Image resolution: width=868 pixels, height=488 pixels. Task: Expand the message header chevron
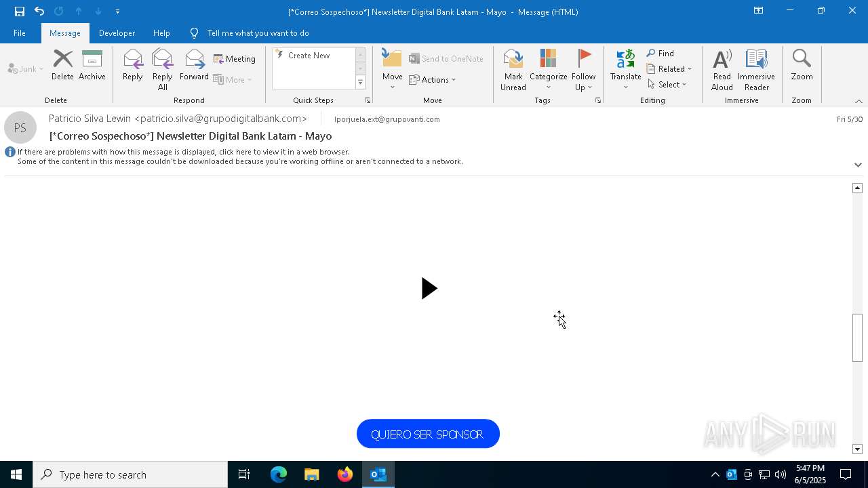pos(858,165)
